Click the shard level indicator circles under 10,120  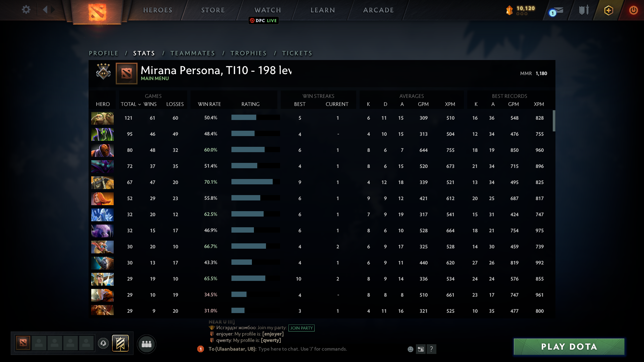(522, 14)
